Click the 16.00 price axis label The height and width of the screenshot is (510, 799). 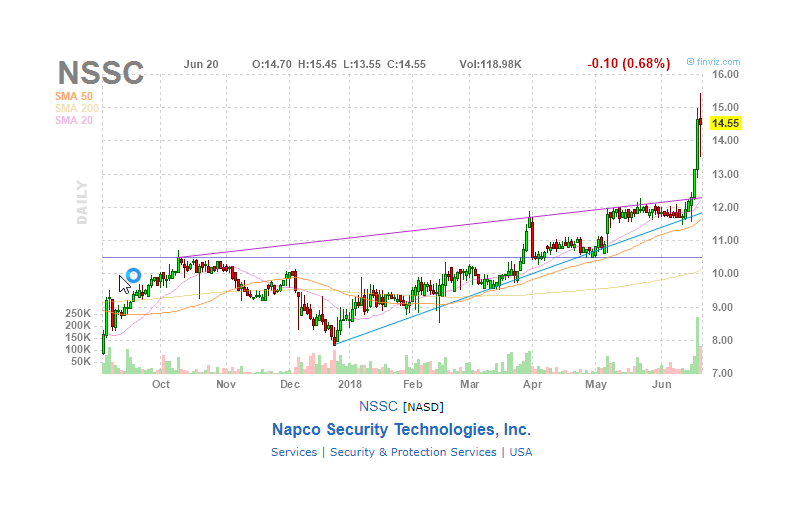click(726, 74)
